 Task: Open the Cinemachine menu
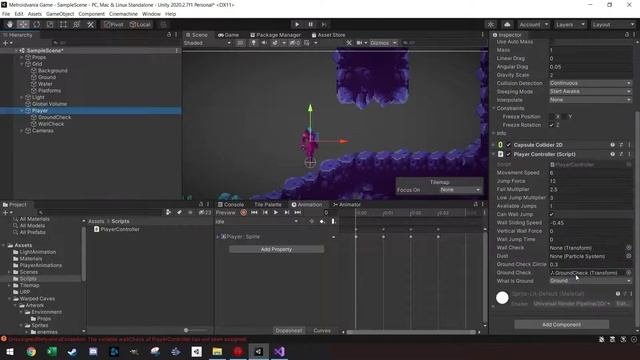click(x=123, y=14)
